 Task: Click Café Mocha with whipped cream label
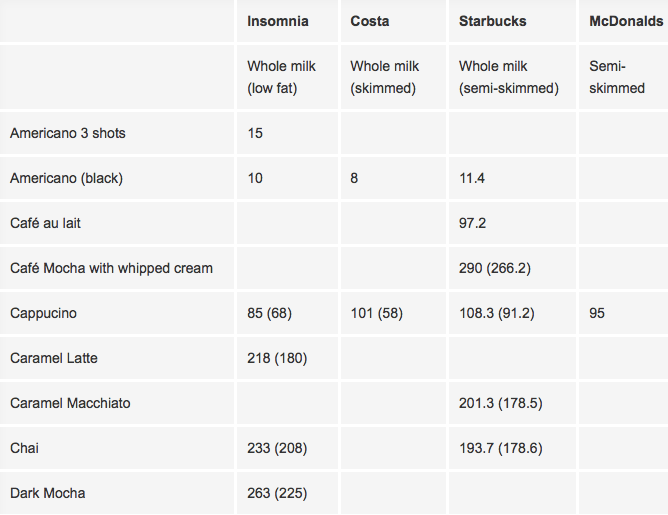111,268
